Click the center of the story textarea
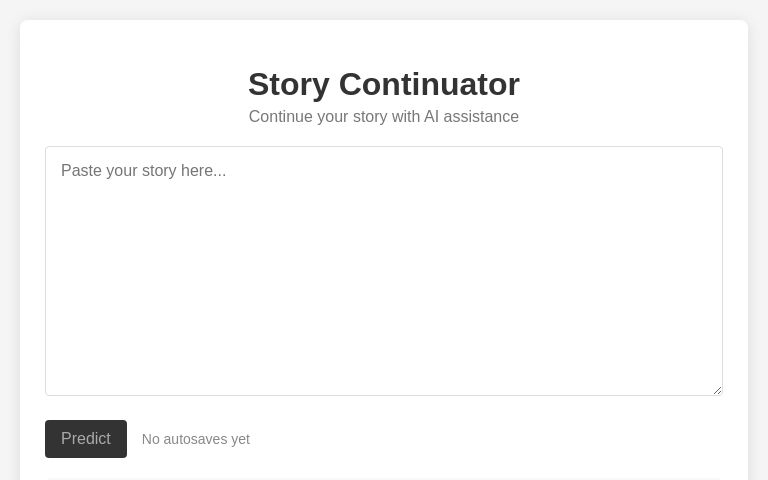Image resolution: width=768 pixels, height=480 pixels. click(384, 271)
